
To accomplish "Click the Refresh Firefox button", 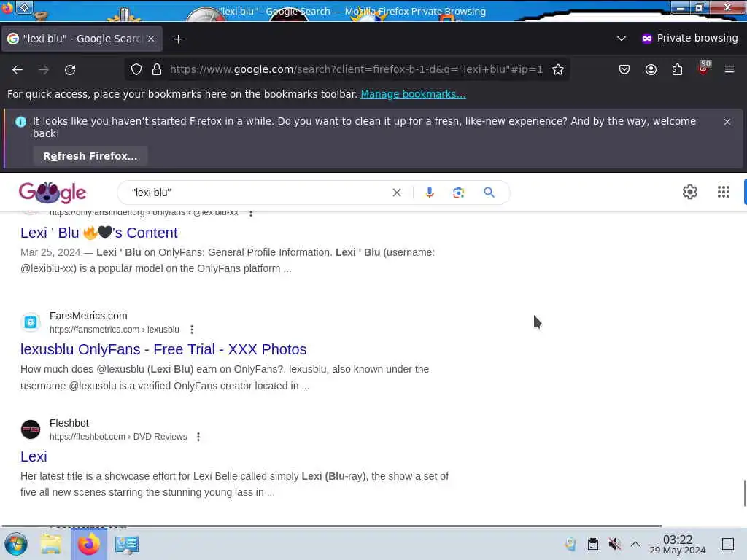I will point(90,156).
